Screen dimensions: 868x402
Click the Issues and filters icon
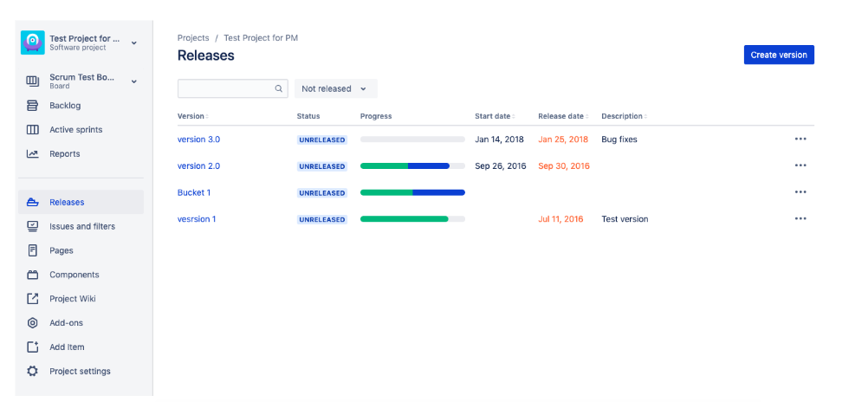pyautogui.click(x=33, y=226)
